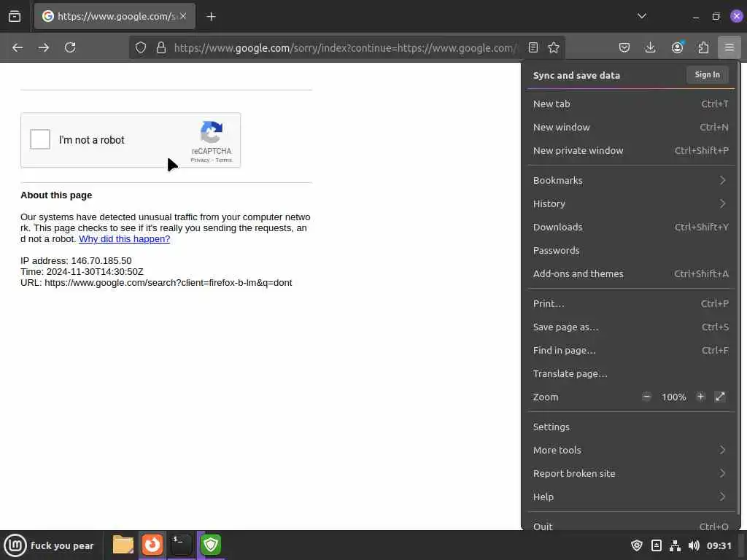Open the reCAPTCHA Privacy link
Screen dimensions: 747x560
pos(200,160)
